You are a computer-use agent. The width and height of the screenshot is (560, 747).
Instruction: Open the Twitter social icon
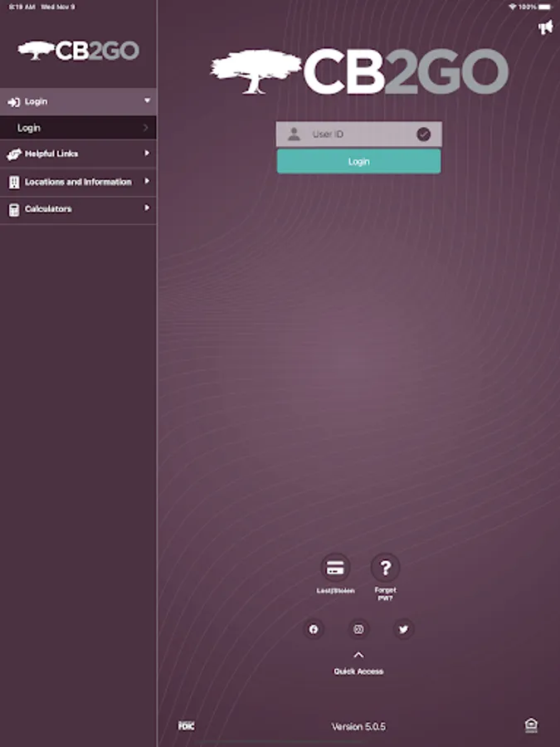(x=404, y=629)
